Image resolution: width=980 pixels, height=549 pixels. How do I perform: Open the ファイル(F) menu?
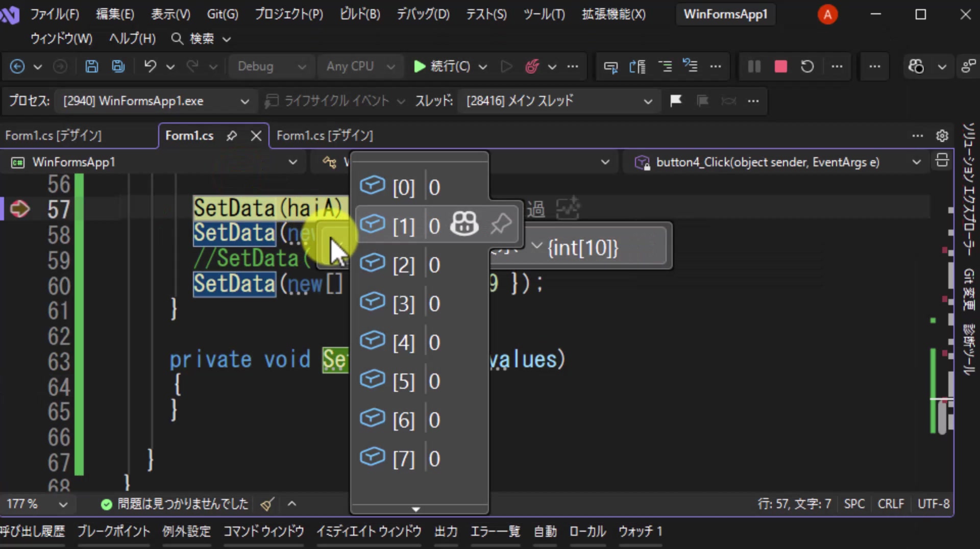coord(55,14)
